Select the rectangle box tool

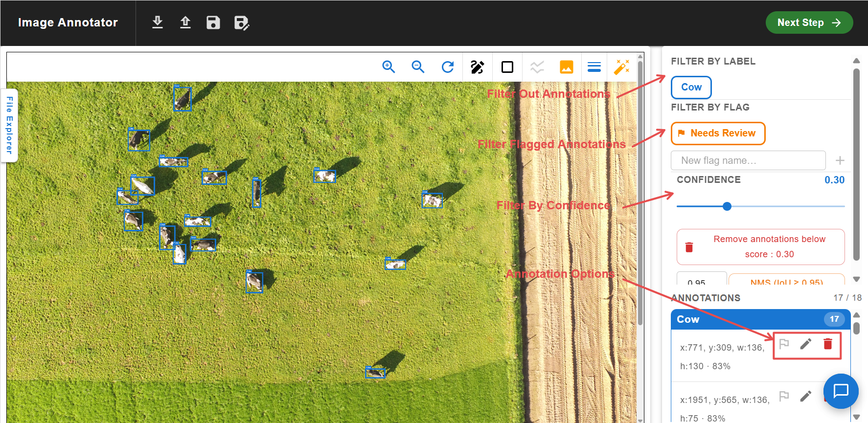[507, 67]
